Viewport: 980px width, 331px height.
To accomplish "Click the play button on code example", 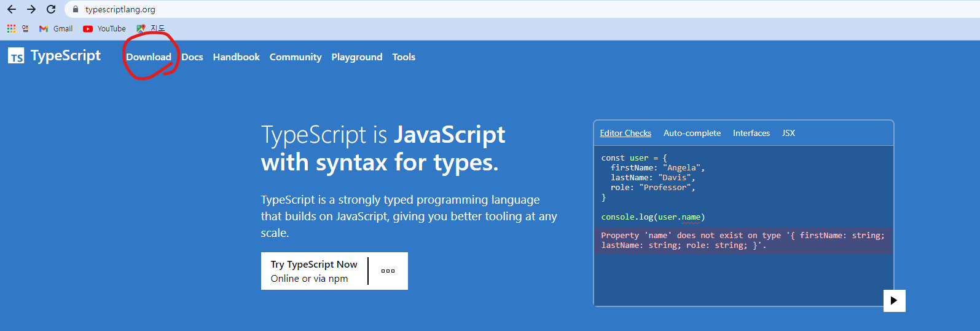I will [x=894, y=300].
